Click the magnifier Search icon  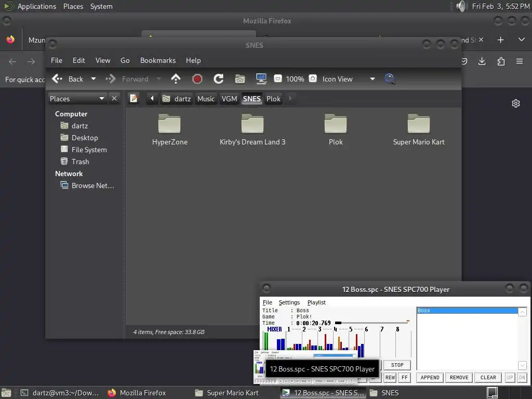(390, 79)
